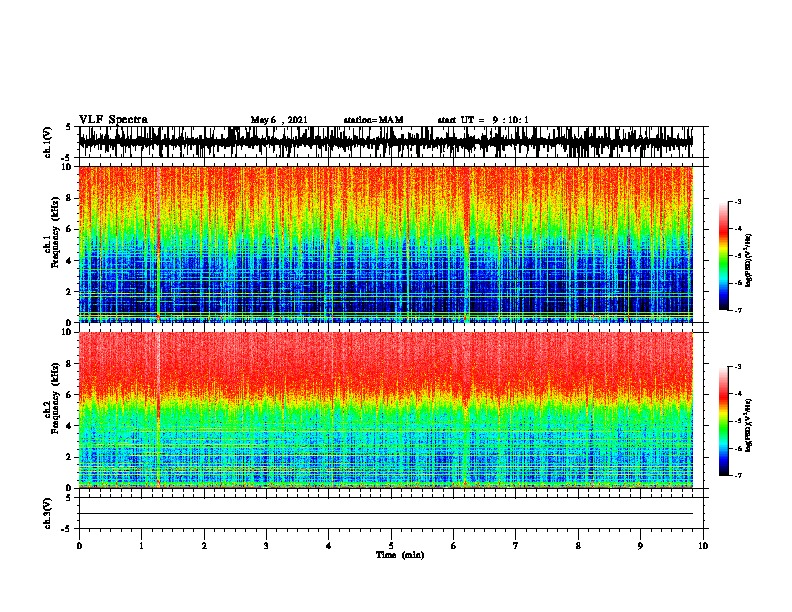Click the 'ch.3(V)' axis label
The width and height of the screenshot is (792, 612).
tap(48, 513)
